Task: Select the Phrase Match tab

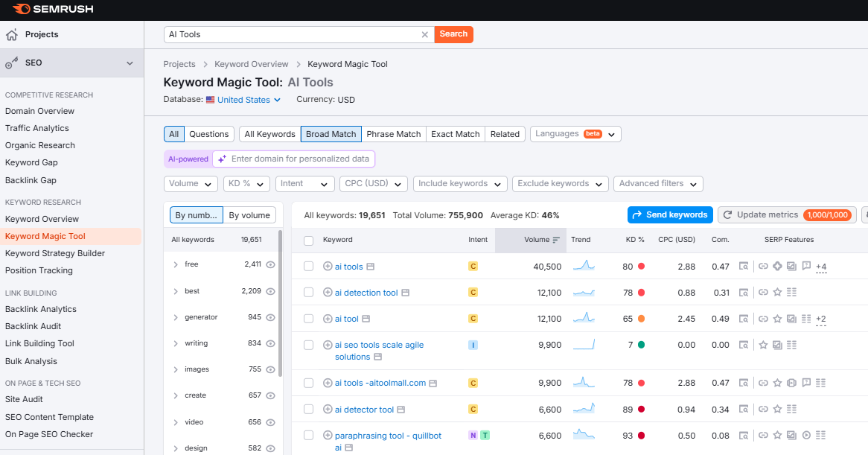Action: tap(394, 134)
